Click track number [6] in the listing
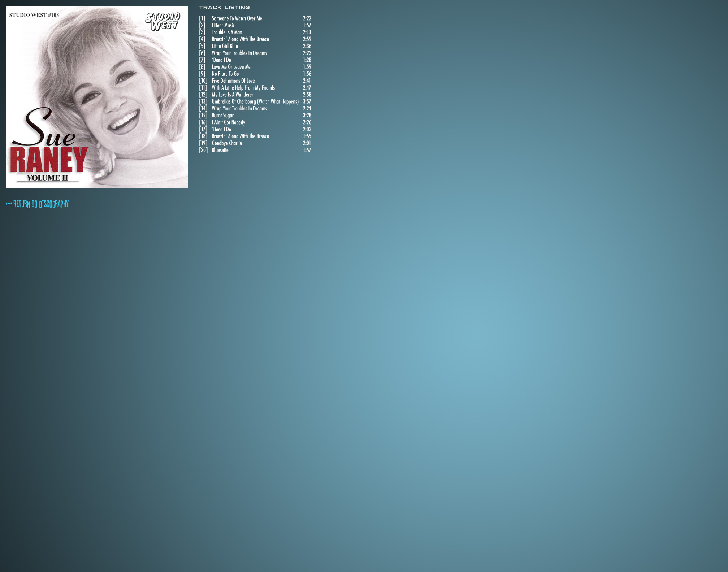The image size is (728, 572). [202, 53]
